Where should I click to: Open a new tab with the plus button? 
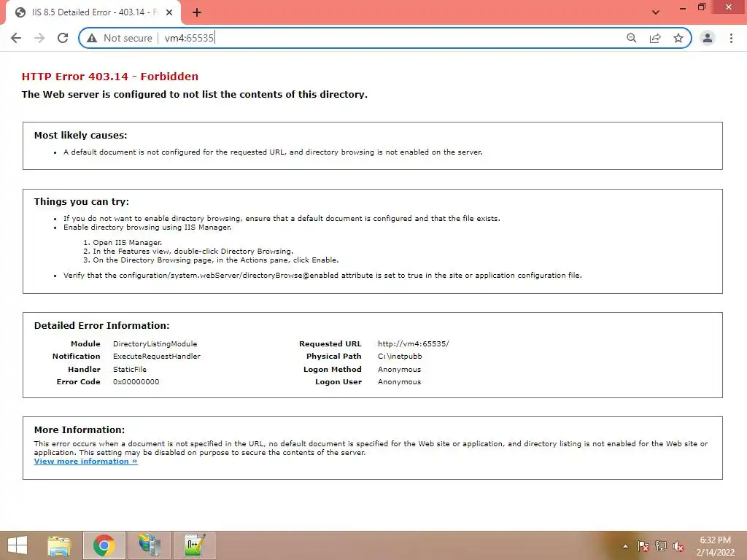click(197, 12)
